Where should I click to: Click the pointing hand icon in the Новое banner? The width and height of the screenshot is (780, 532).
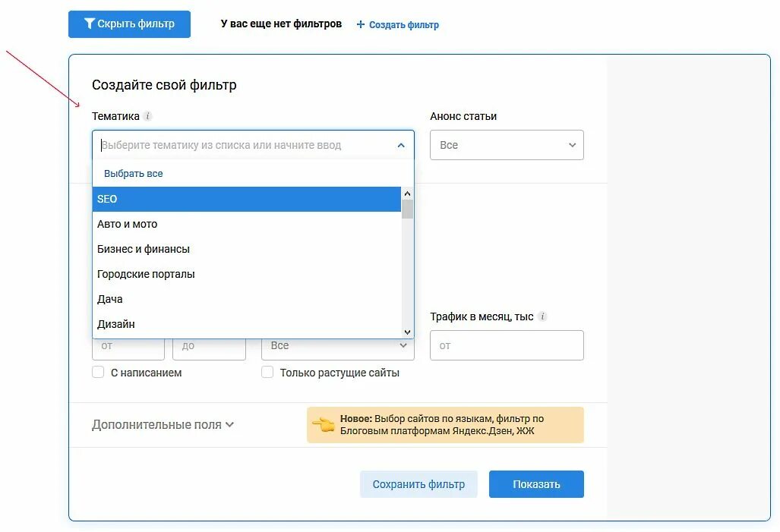pos(324,424)
